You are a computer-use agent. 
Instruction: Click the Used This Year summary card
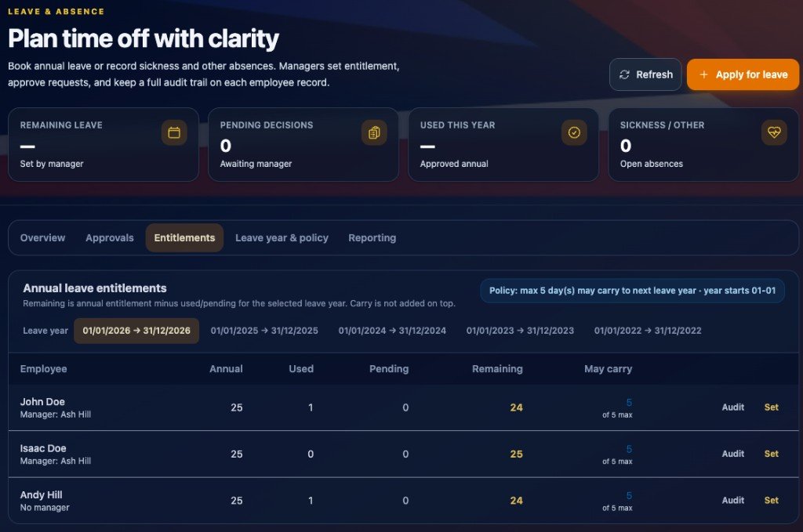[x=503, y=144]
